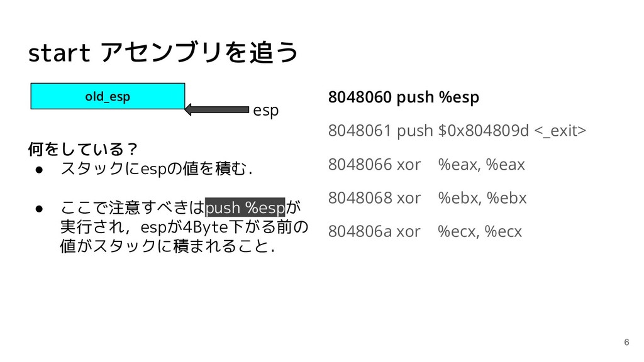Click the line 8048061 push $0x804809d

click(x=428, y=131)
